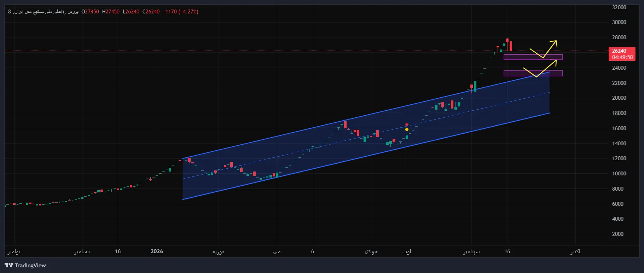Click the red current price label 26240
The image size is (644, 273).
pyautogui.click(x=619, y=51)
